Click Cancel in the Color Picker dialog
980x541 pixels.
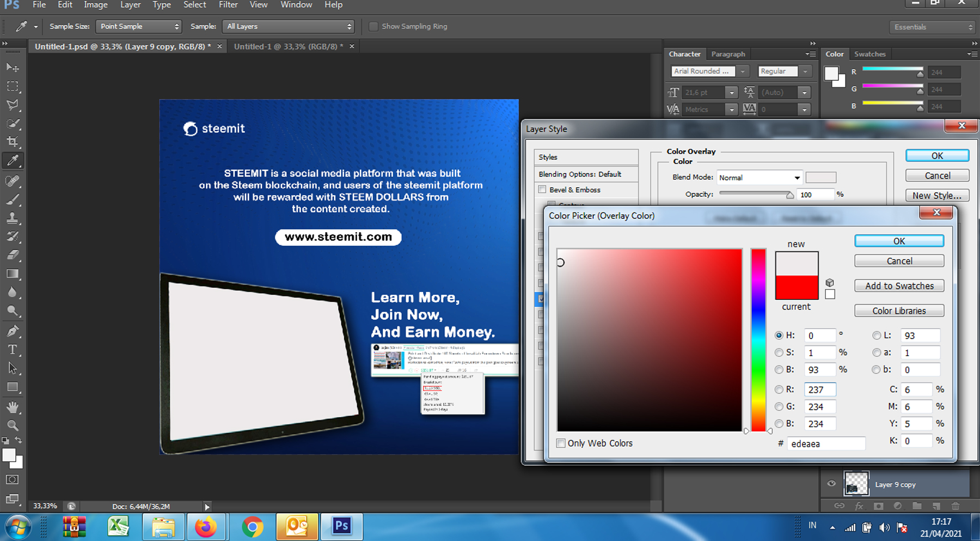tap(899, 261)
